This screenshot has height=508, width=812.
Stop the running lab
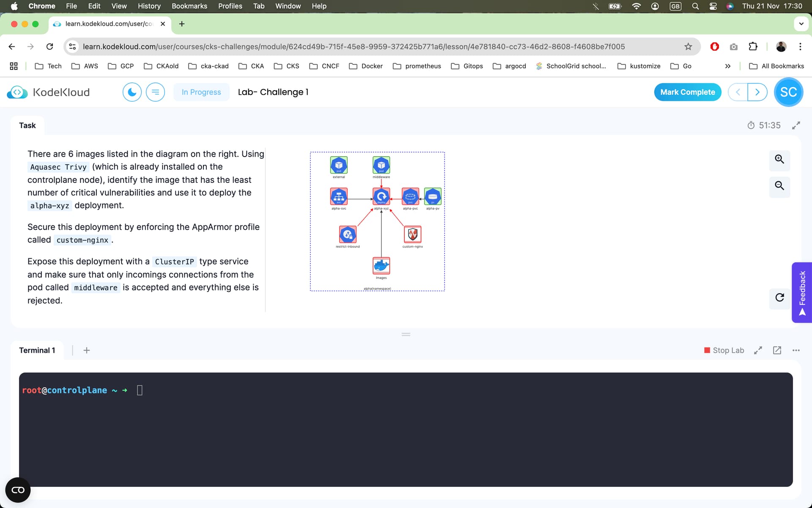pyautogui.click(x=724, y=350)
